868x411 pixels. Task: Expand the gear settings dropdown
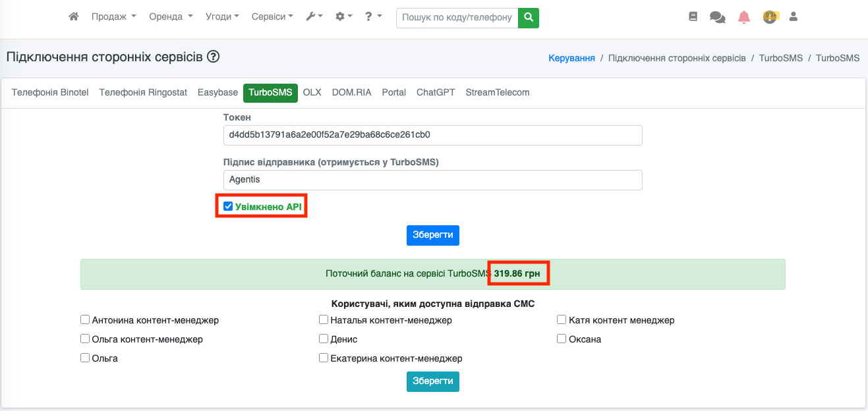pyautogui.click(x=343, y=17)
